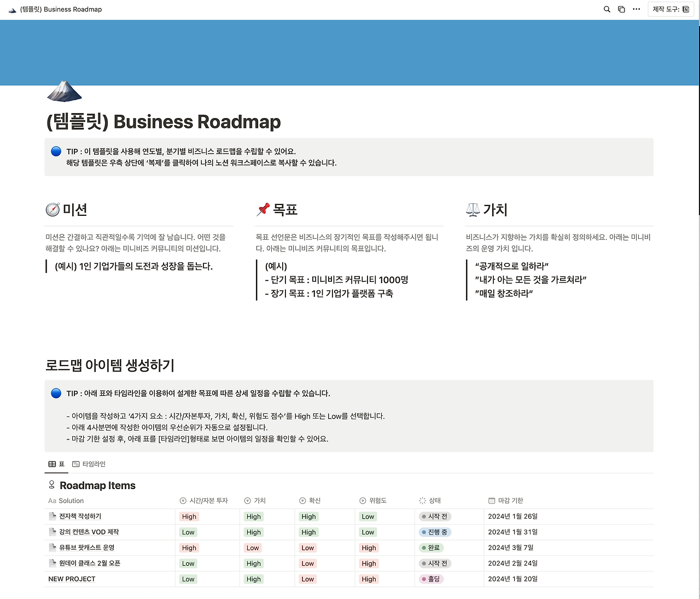This screenshot has width=700, height=599.
Task: Click the 제작 도구 button at top right
Action: 669,9
